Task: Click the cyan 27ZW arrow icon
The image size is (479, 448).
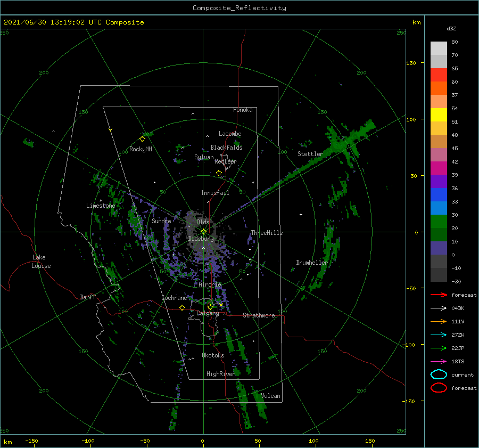Action: point(439,335)
